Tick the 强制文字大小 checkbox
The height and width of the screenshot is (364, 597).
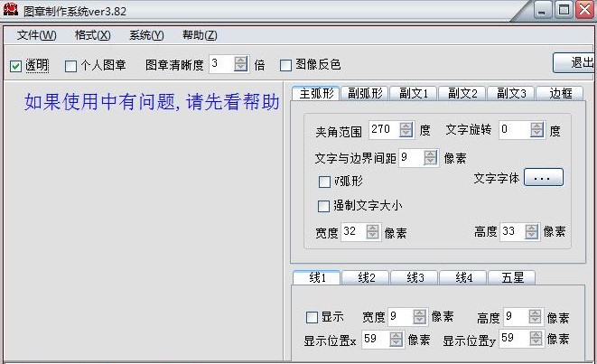point(323,206)
